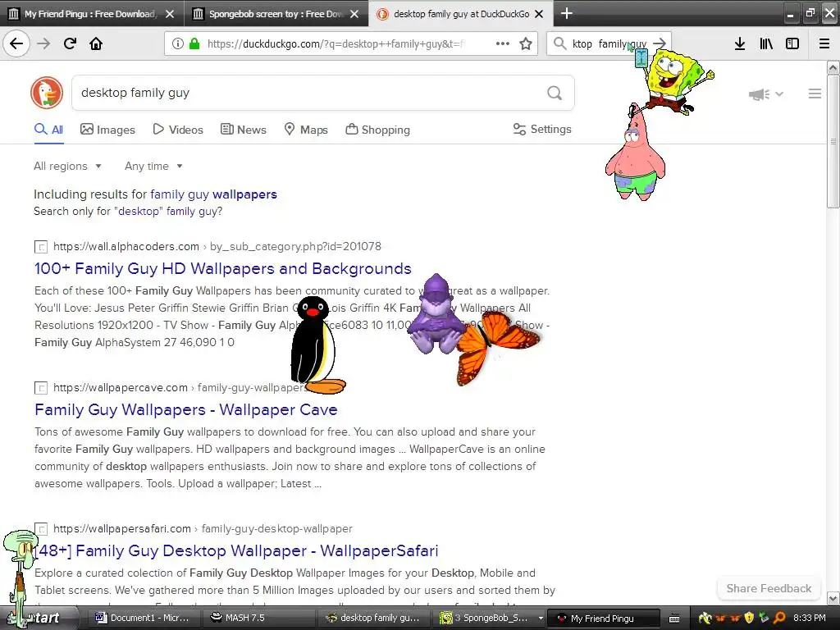Go back to the previous page
This screenshot has width=840, height=630.
coord(16,43)
